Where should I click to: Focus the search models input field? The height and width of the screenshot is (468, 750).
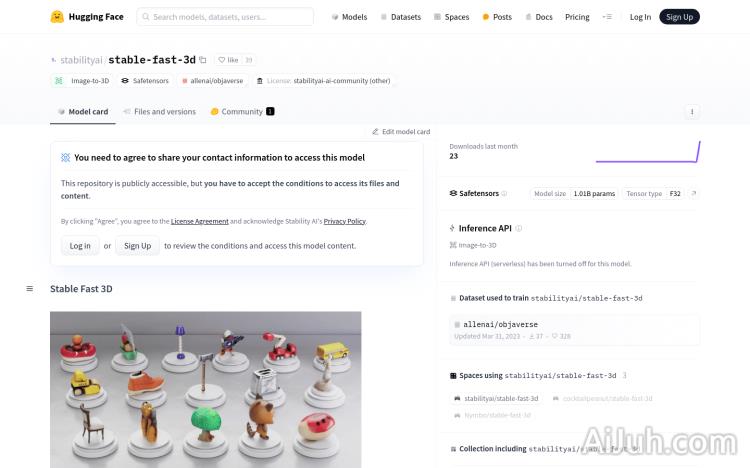click(x=225, y=17)
